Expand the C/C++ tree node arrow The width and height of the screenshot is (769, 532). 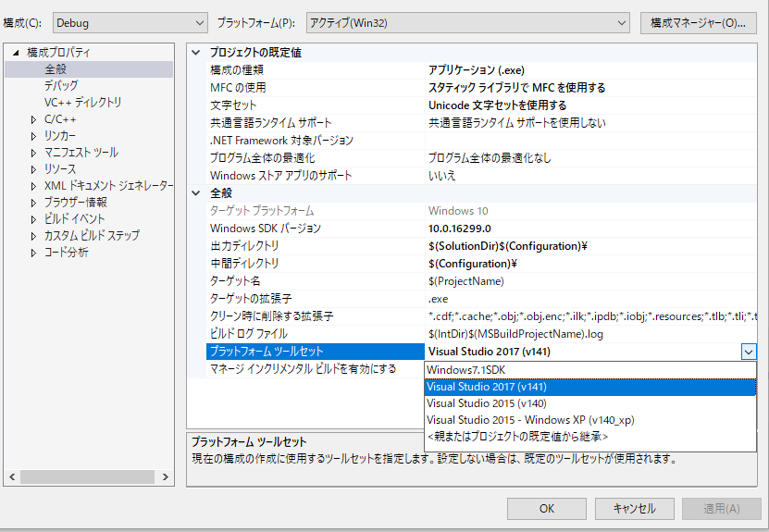[33, 119]
